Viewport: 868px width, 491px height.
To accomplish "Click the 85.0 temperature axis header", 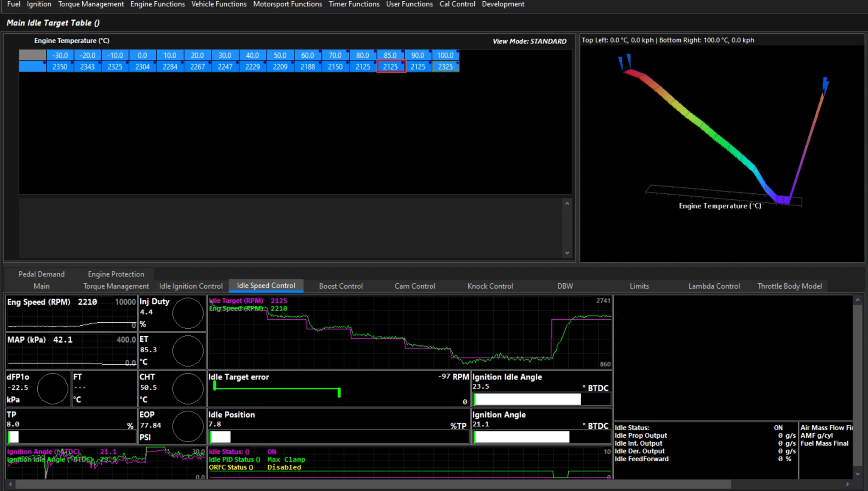I will 390,55.
